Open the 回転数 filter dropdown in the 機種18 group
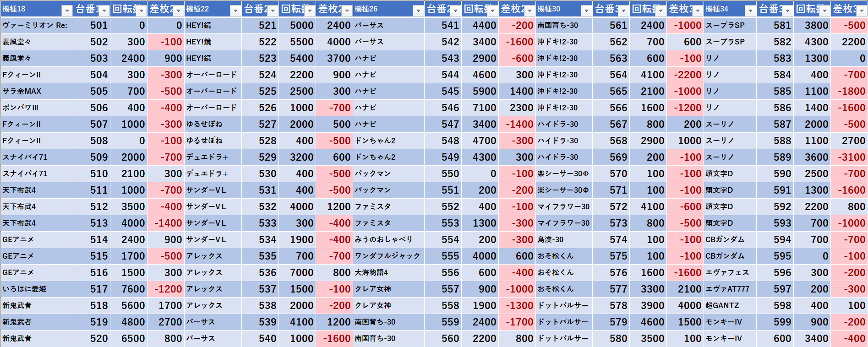Screen dimensions: 868x347 142,11
